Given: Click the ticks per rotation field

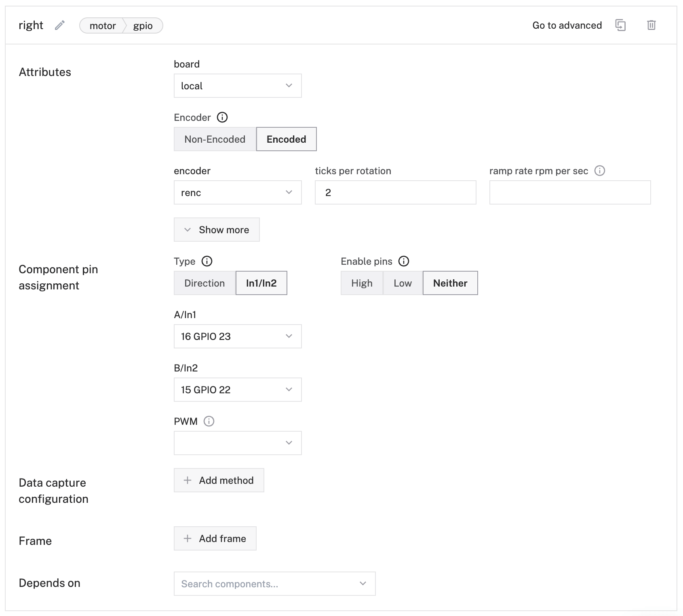Looking at the screenshot, I should [395, 192].
